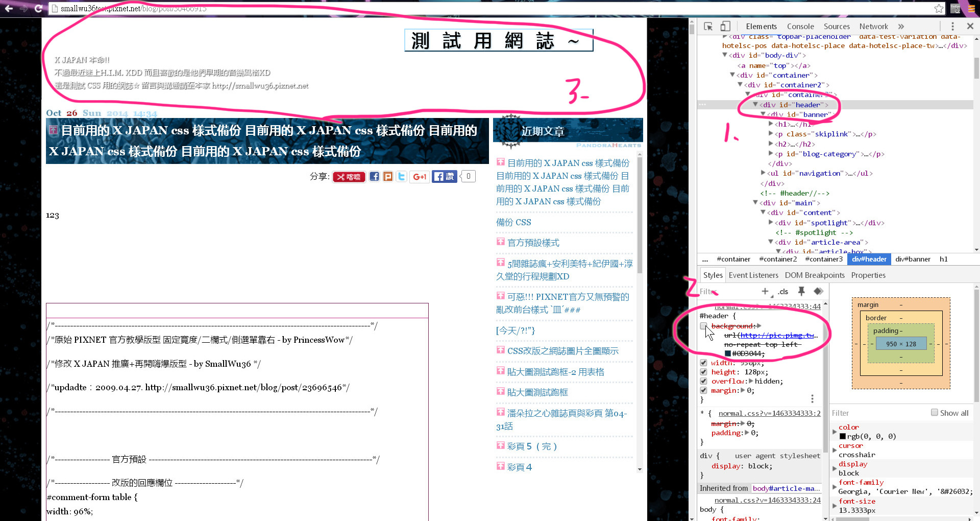Click the Facebook 讚 like button

coord(445,176)
